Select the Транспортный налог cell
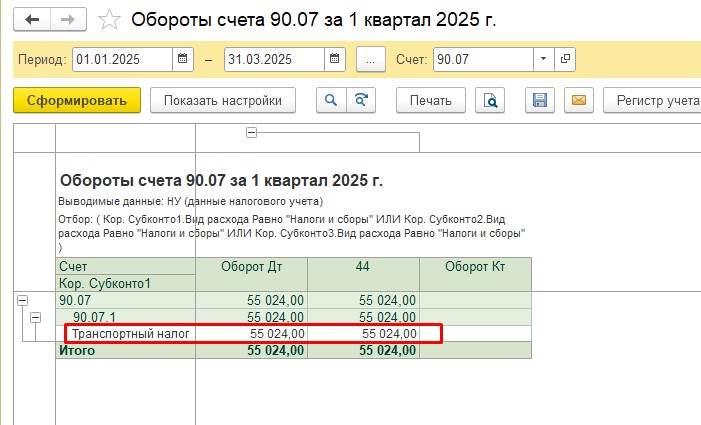The height and width of the screenshot is (425, 701). (126, 334)
